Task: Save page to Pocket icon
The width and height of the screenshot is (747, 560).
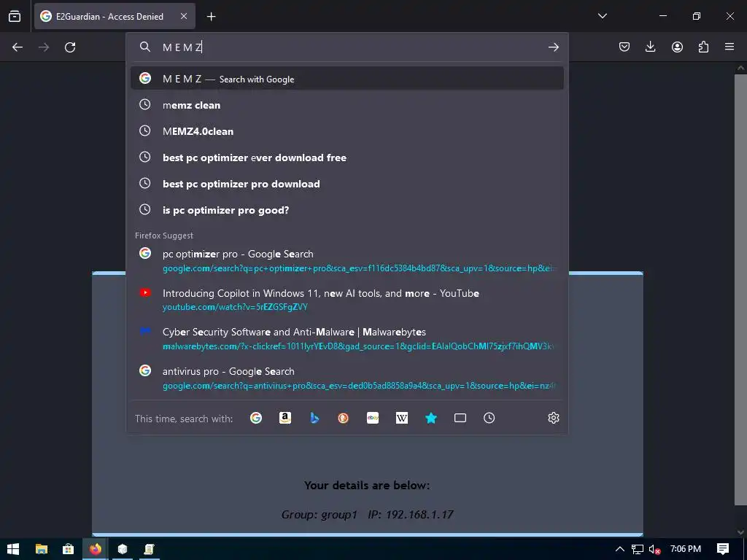Action: point(624,47)
